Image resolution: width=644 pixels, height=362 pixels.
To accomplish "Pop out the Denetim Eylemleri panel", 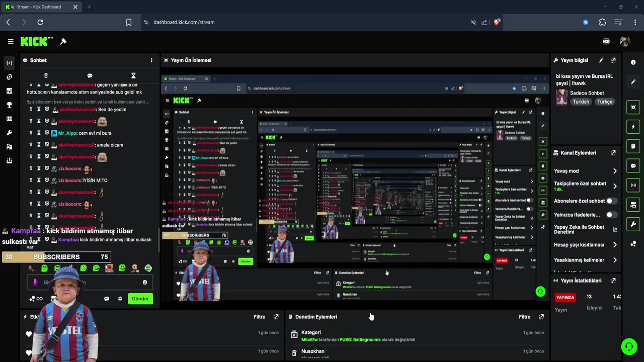I will click(x=541, y=317).
